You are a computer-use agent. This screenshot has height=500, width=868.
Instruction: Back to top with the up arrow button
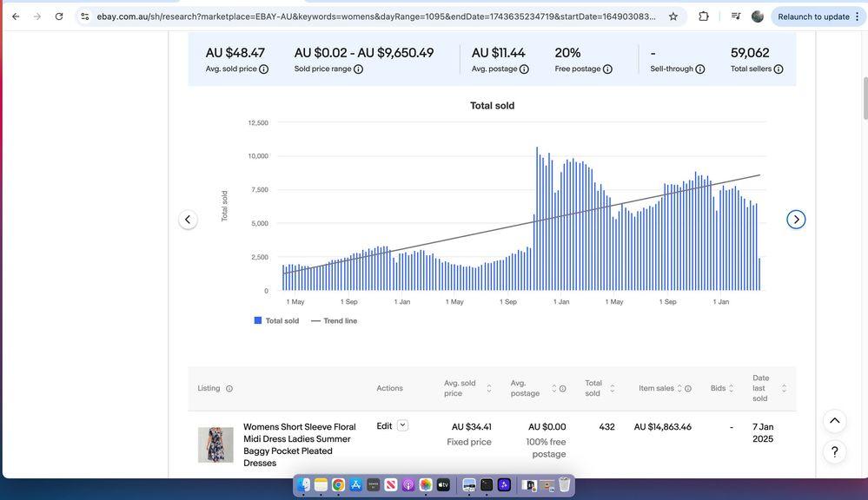tap(835, 421)
